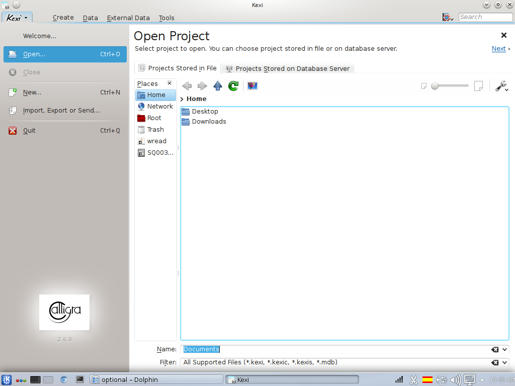
Task: Select Trash in the Places panel
Action: [x=156, y=130]
